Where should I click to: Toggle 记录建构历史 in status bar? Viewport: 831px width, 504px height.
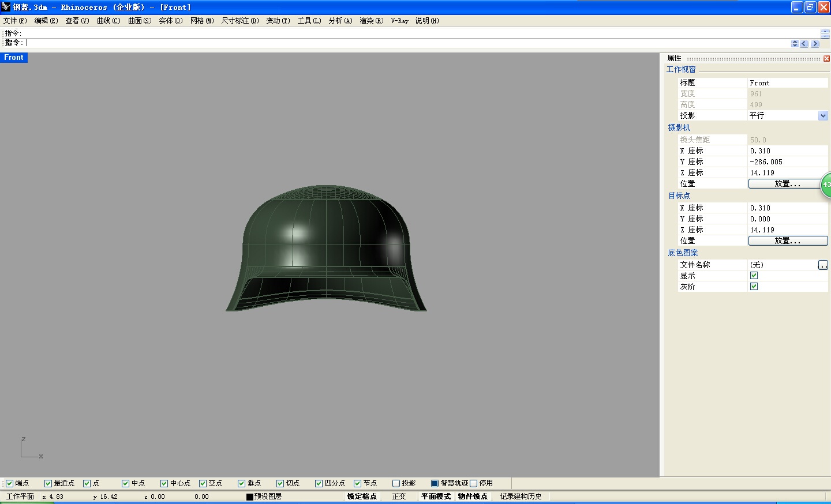[521, 497]
